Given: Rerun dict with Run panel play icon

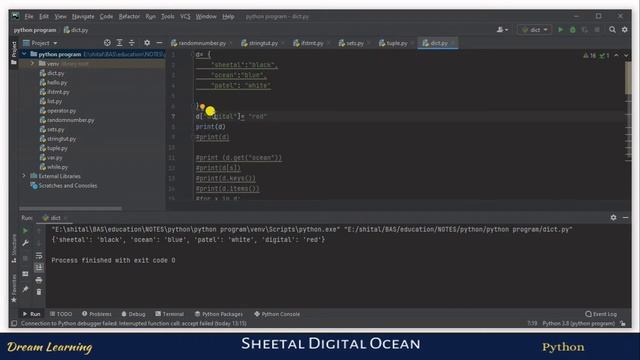Looking at the screenshot, I should (x=25, y=231).
